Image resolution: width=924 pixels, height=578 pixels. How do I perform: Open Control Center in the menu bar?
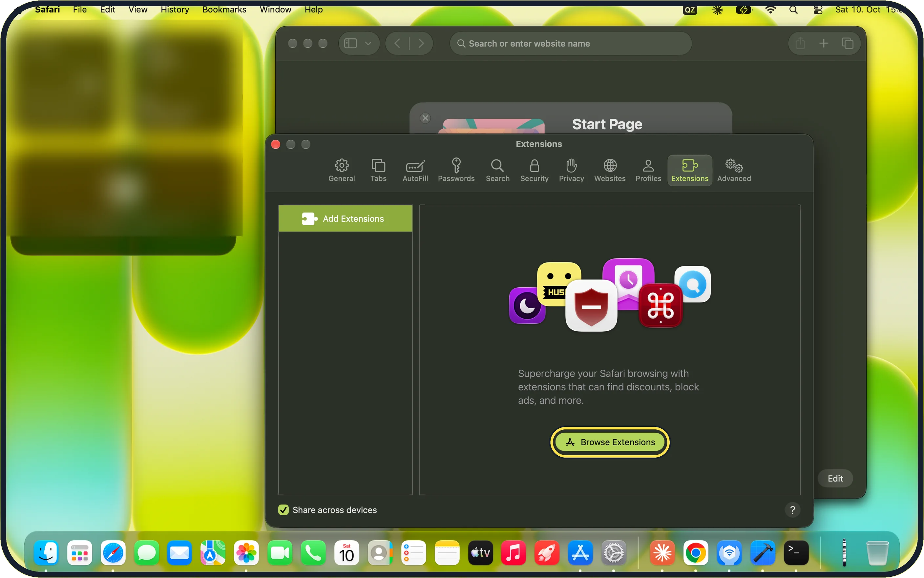[818, 10]
